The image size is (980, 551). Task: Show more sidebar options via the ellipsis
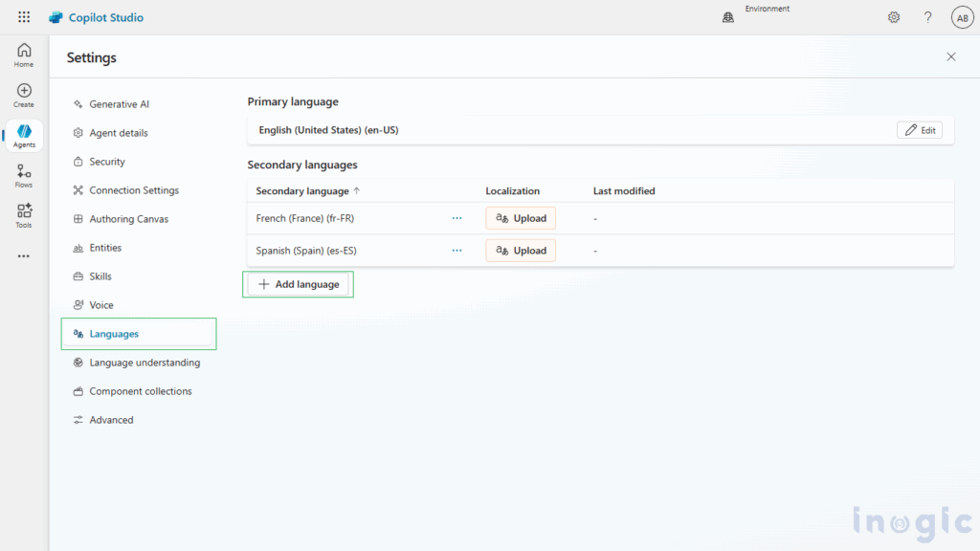pyautogui.click(x=23, y=255)
